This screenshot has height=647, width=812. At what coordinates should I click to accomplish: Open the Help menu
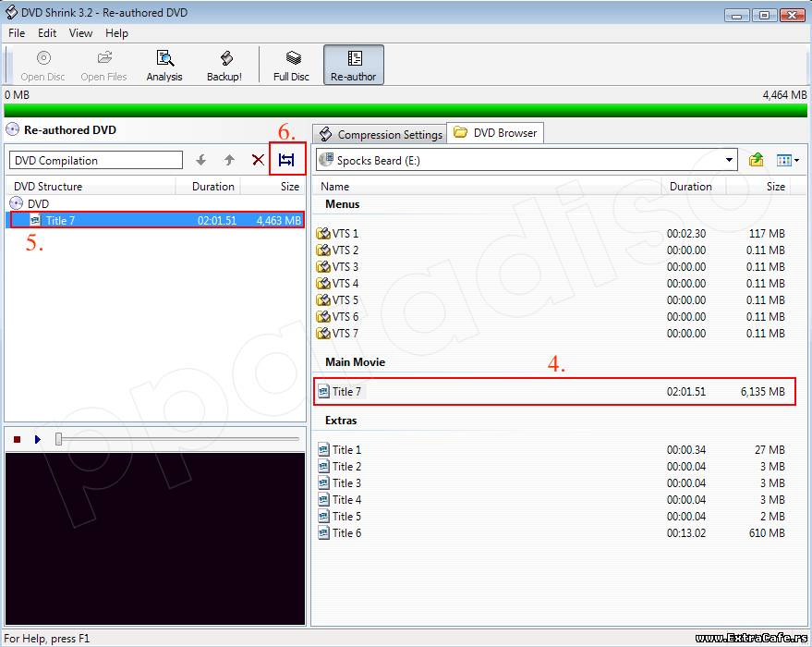point(116,33)
